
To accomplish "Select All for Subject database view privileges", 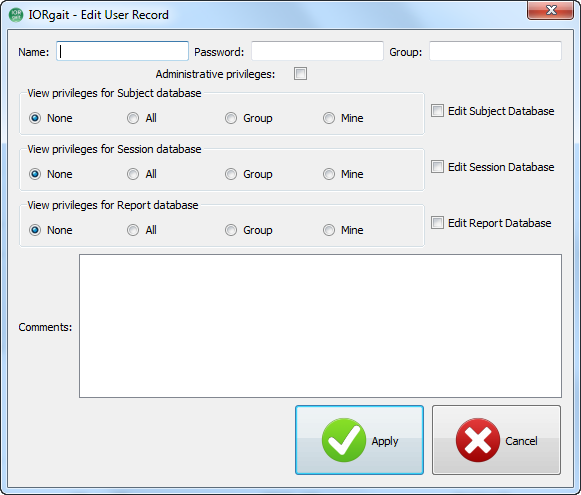I will [x=133, y=118].
